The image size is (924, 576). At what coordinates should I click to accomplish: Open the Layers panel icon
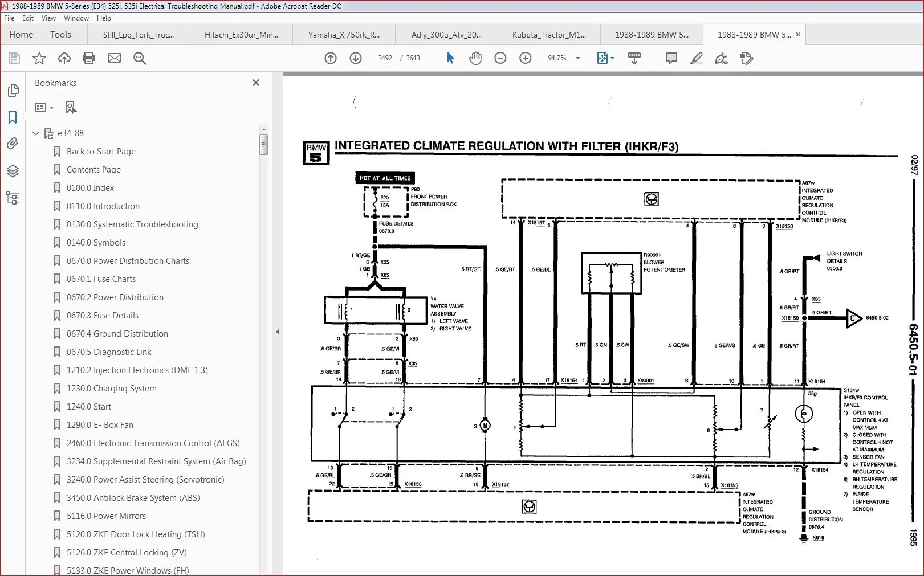[x=13, y=171]
